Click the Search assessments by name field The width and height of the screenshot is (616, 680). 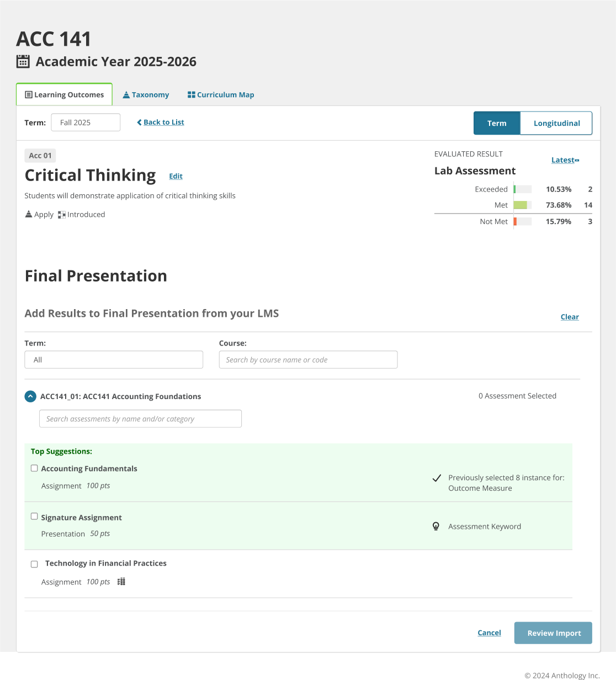[x=140, y=419]
